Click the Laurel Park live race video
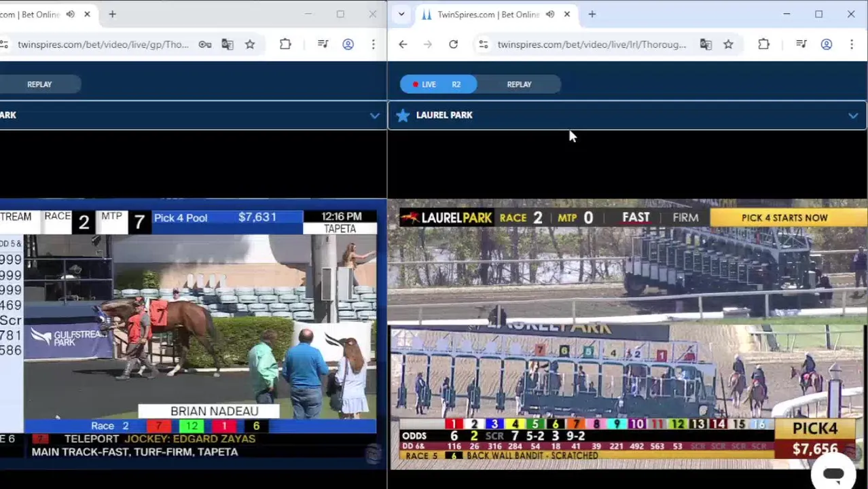Image resolution: width=868 pixels, height=489 pixels. (628, 333)
